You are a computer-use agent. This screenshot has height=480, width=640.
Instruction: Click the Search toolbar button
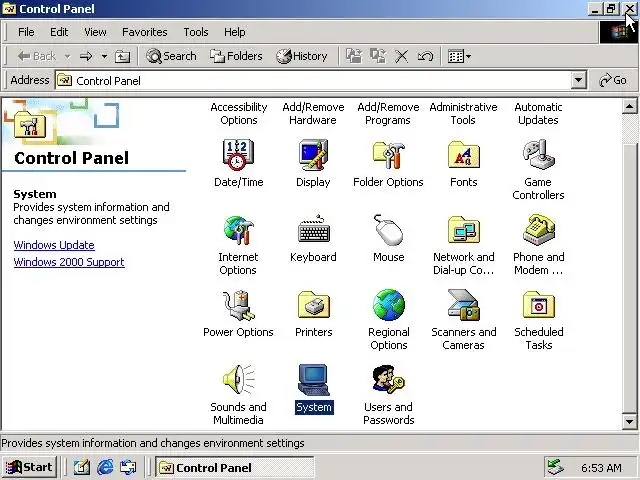pos(171,56)
